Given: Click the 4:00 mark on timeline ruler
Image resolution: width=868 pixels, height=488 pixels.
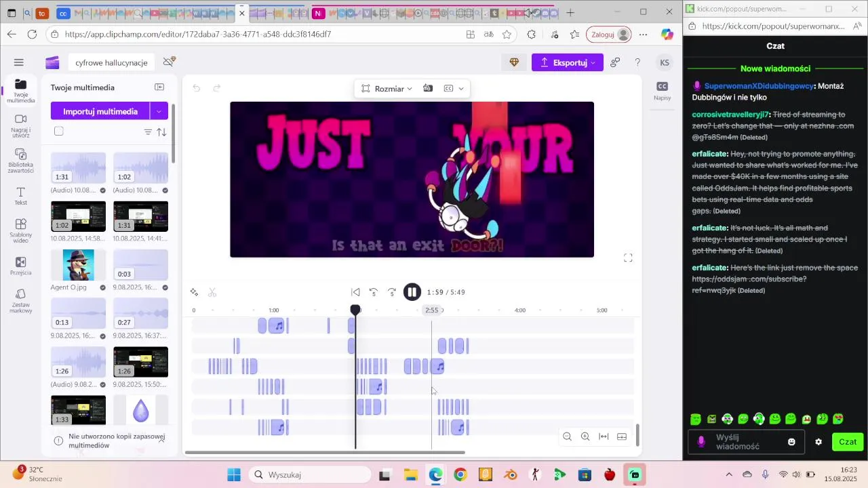Looking at the screenshot, I should click(x=520, y=310).
